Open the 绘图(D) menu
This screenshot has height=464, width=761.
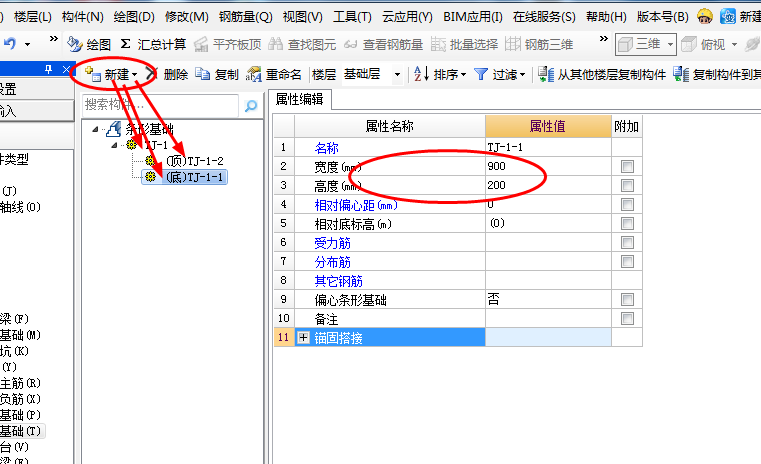point(134,17)
